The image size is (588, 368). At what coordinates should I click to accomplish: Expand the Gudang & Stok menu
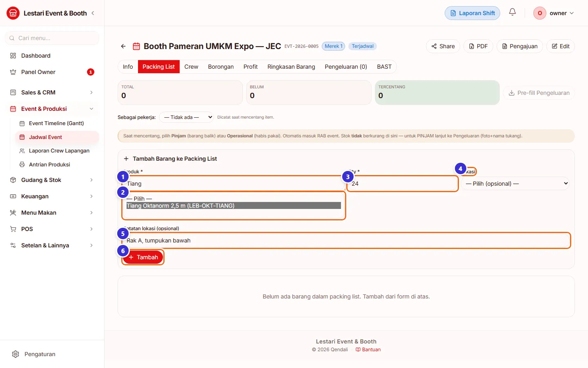(x=91, y=180)
